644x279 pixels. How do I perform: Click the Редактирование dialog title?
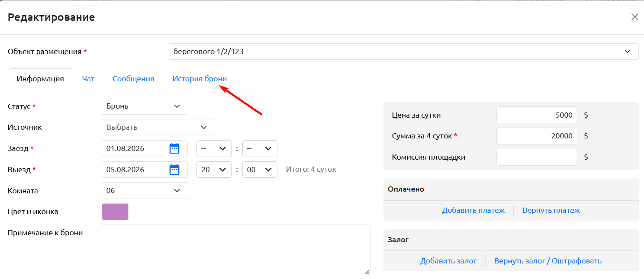[x=52, y=17]
